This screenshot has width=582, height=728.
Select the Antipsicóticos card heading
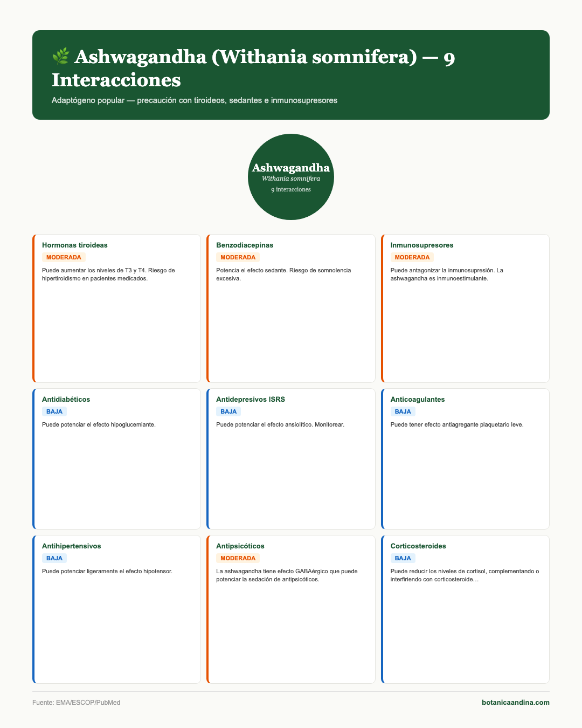pyautogui.click(x=240, y=546)
